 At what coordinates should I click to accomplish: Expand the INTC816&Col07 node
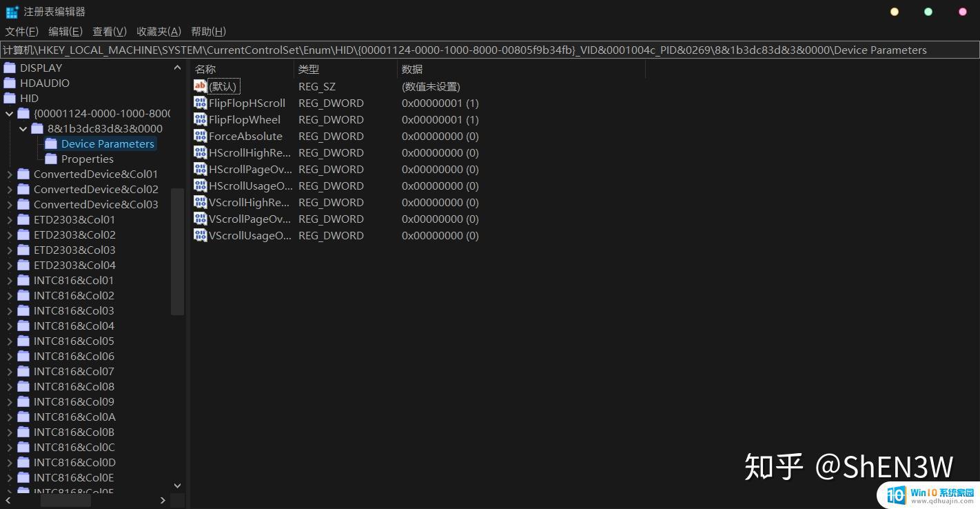pos(9,371)
